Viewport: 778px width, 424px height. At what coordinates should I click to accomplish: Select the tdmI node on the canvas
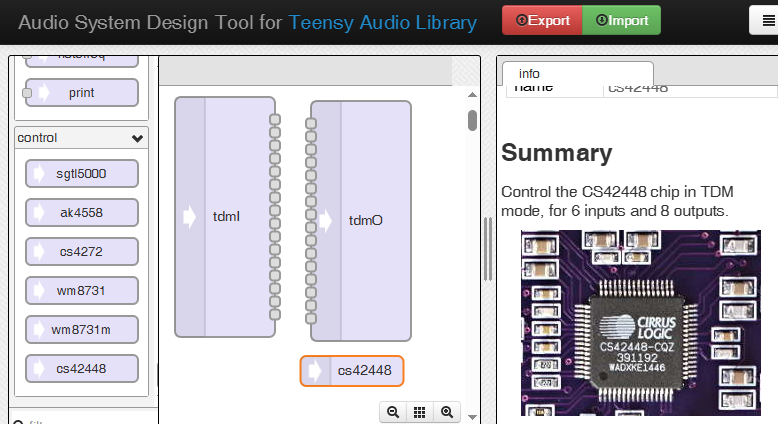pos(225,217)
